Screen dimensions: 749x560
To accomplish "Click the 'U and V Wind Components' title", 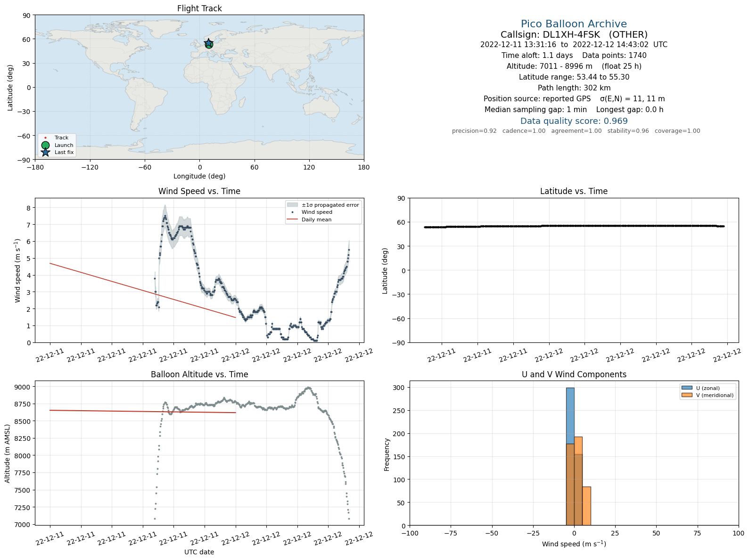I will (574, 374).
